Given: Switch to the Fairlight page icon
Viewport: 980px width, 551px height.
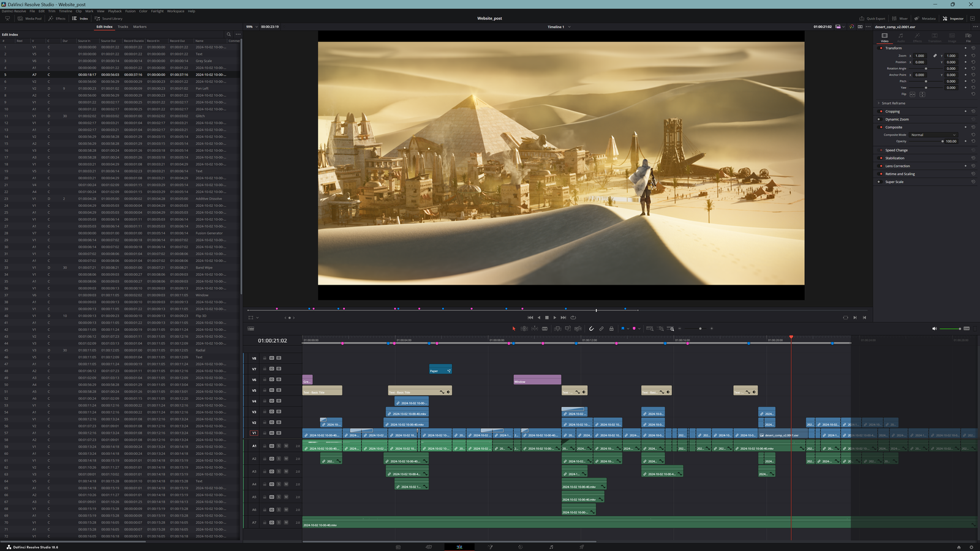Looking at the screenshot, I should pos(551,547).
